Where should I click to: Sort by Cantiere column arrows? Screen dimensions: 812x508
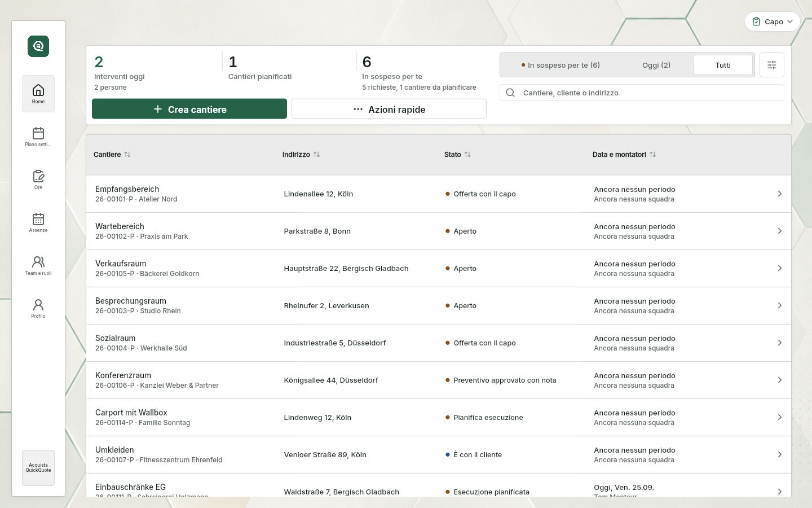[x=127, y=155]
